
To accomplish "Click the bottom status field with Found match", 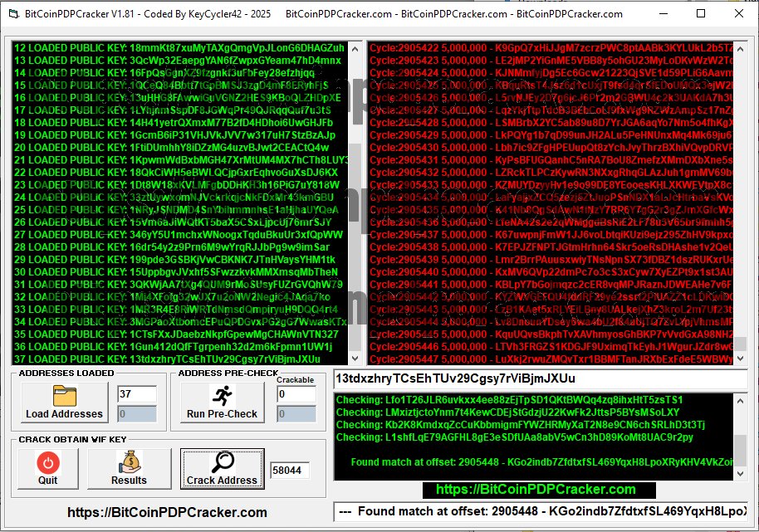I will coord(539,512).
